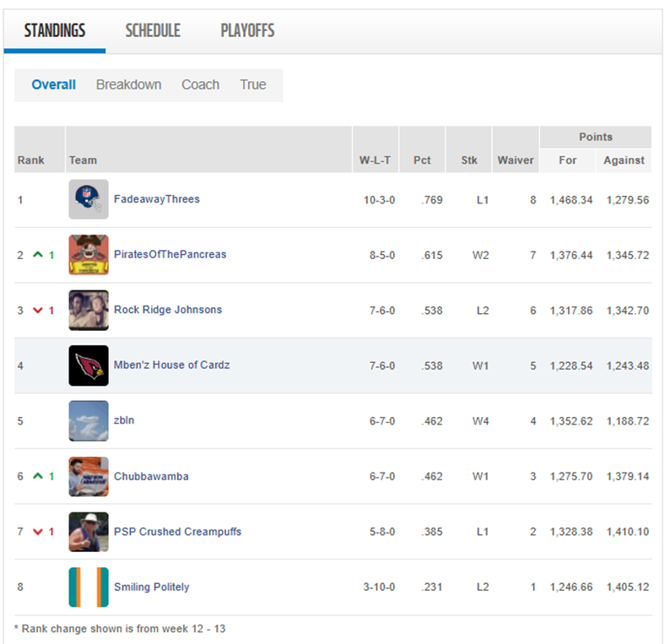Open the Chubbawamba team link
This screenshot has height=644, width=664.
click(151, 476)
